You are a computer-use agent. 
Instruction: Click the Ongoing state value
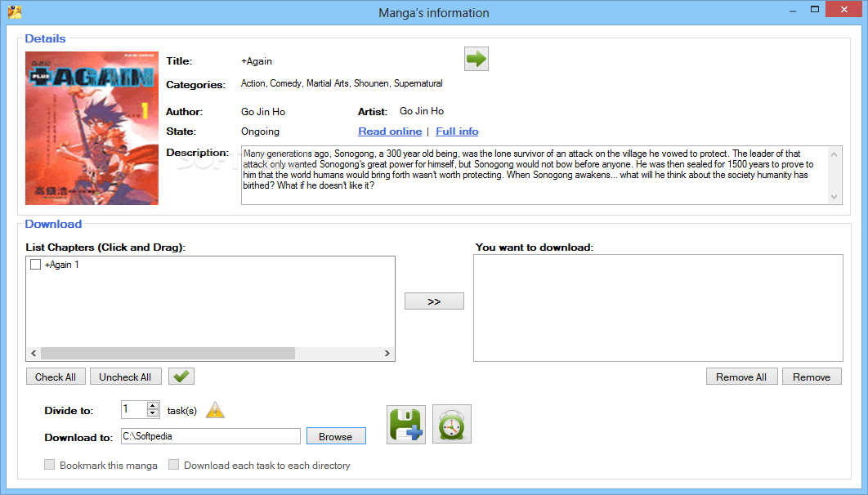click(x=260, y=132)
